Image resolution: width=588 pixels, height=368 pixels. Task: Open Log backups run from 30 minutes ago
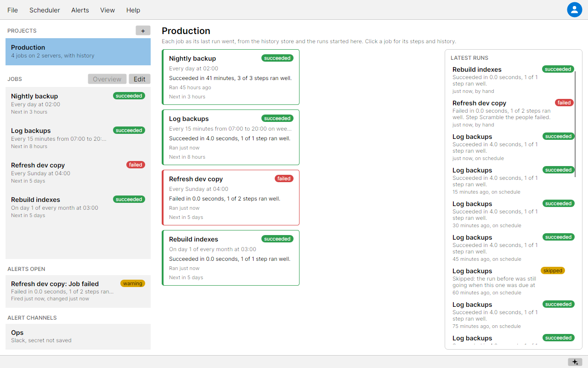click(512, 214)
